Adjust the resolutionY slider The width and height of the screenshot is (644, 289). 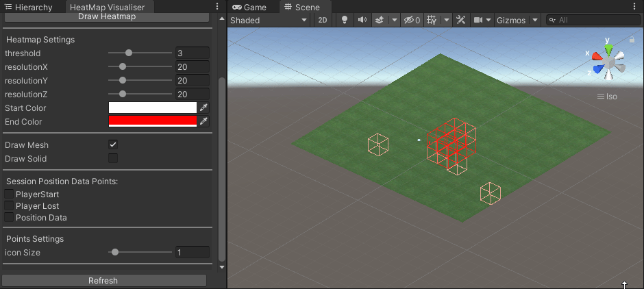[x=140, y=80]
